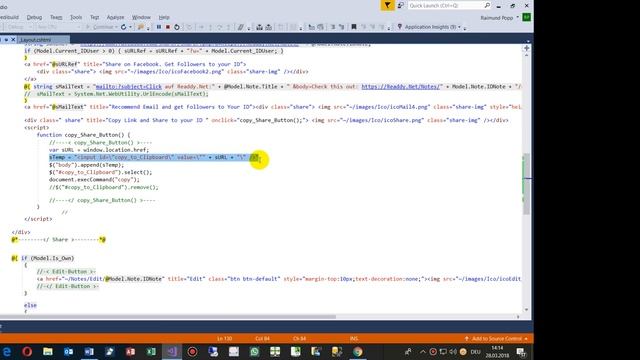Open Chrome from the taskbar

point(358,351)
